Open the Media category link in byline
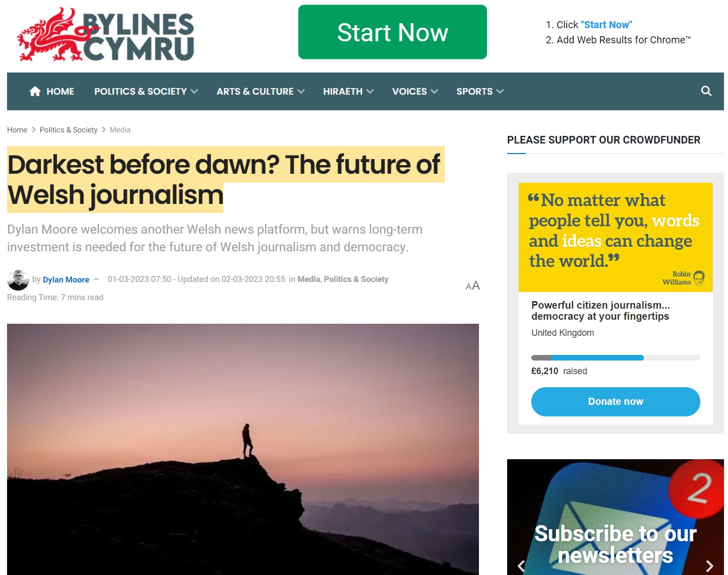728x575 pixels. (308, 279)
